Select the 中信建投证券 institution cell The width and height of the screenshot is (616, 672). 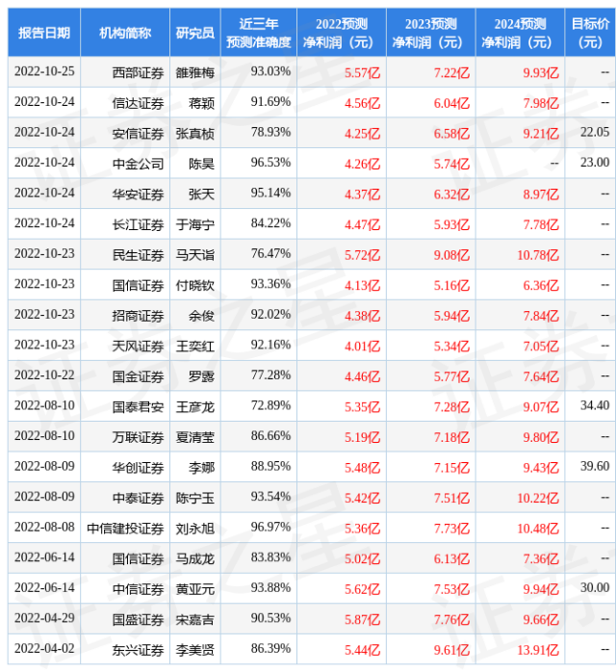coord(125,529)
